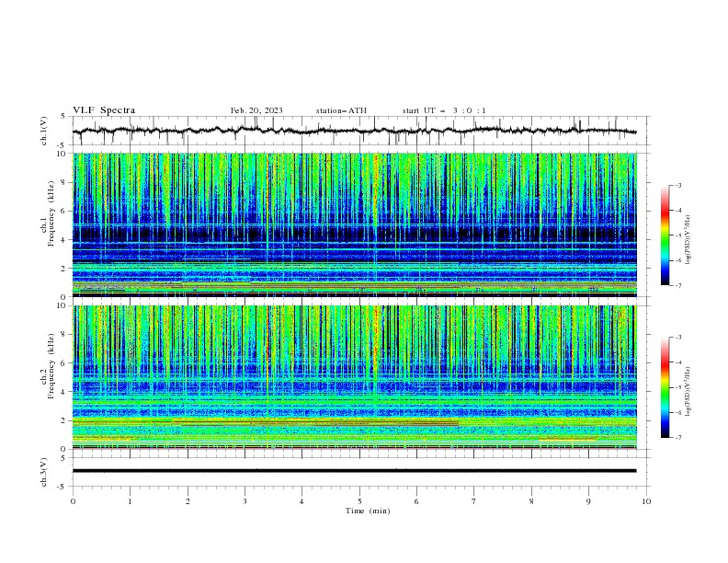Click the "ch.1(V)" axis label
This screenshot has width=728, height=563.
click(x=44, y=131)
